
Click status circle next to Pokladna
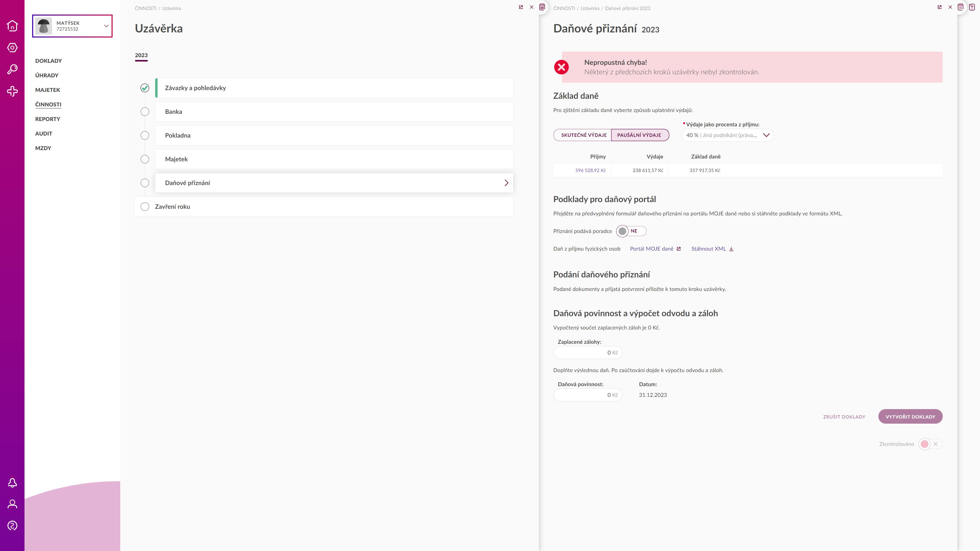tap(144, 135)
